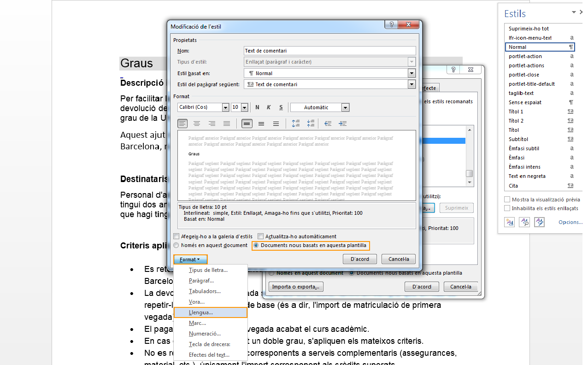Apply bold (N) formatting to the style
Viewport: 588px width, 365px height.
pyautogui.click(x=257, y=107)
